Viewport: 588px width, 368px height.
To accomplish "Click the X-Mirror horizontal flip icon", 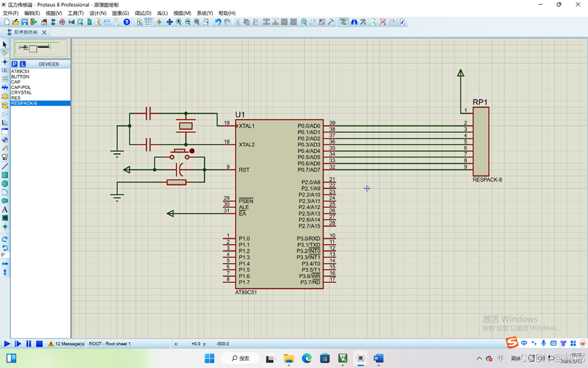I will click(5, 264).
